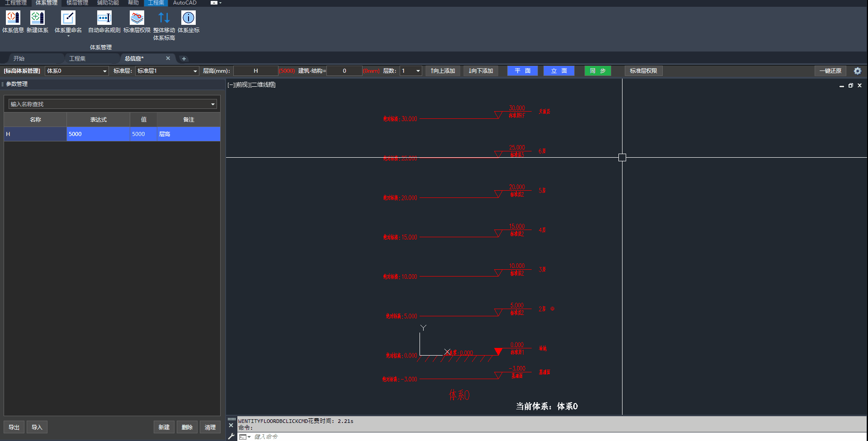
Task: Toggle the 同步 sync button
Action: 597,71
